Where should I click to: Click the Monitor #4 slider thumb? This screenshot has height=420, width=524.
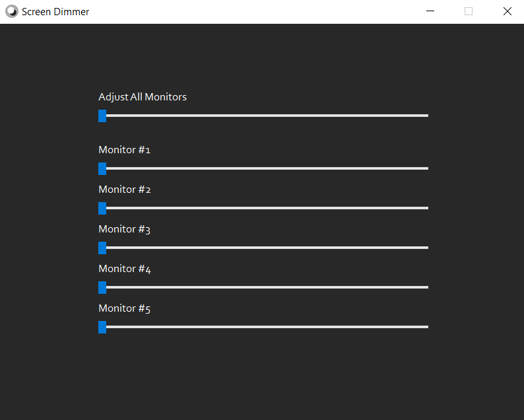102,287
